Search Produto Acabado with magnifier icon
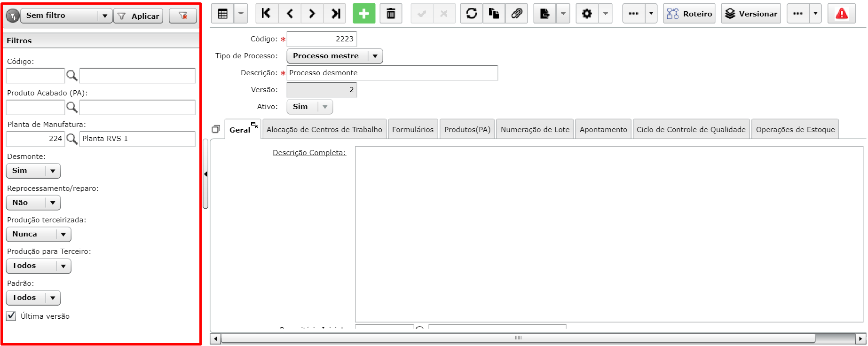The image size is (868, 346). click(x=72, y=107)
